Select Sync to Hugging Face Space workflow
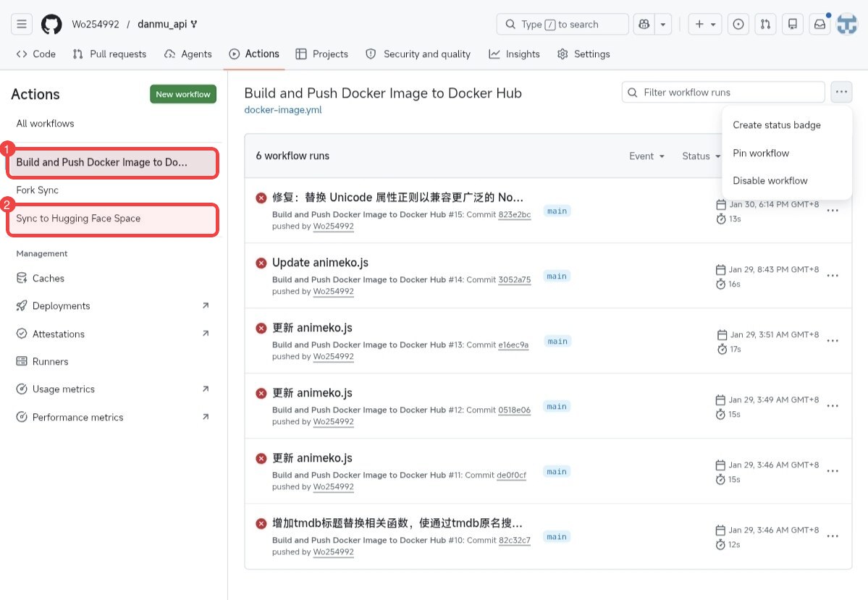 112,219
